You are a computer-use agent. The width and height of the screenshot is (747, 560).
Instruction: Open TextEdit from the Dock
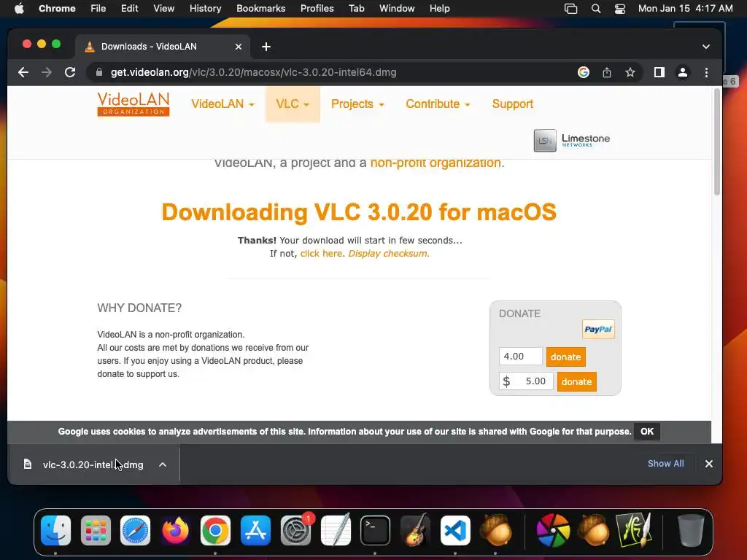pos(336,530)
